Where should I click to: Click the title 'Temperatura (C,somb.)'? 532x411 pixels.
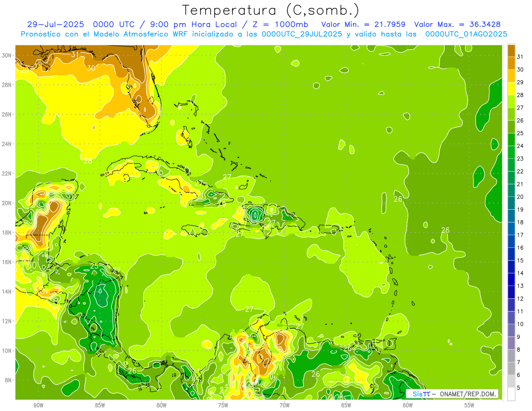coord(270,10)
